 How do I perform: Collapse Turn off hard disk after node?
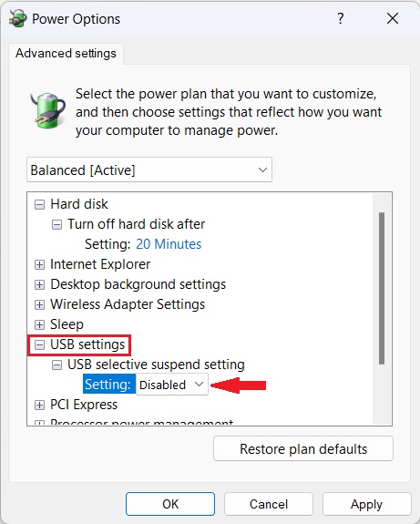tap(56, 224)
